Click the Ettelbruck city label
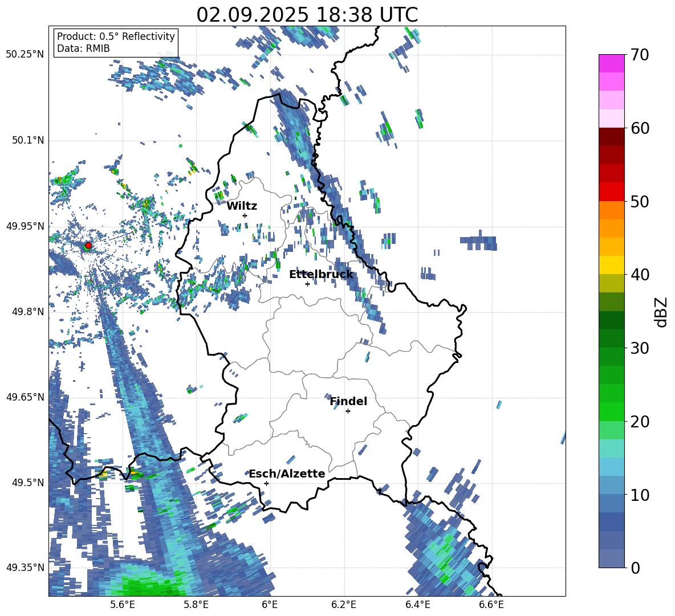 pyautogui.click(x=321, y=275)
